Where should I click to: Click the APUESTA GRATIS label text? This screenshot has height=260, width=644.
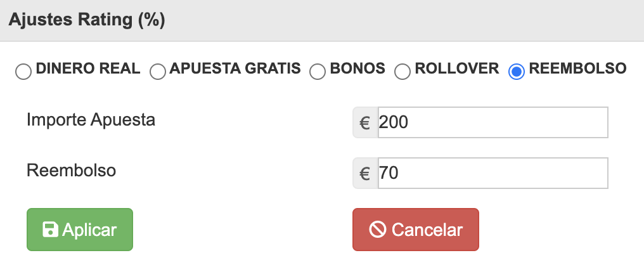(235, 68)
